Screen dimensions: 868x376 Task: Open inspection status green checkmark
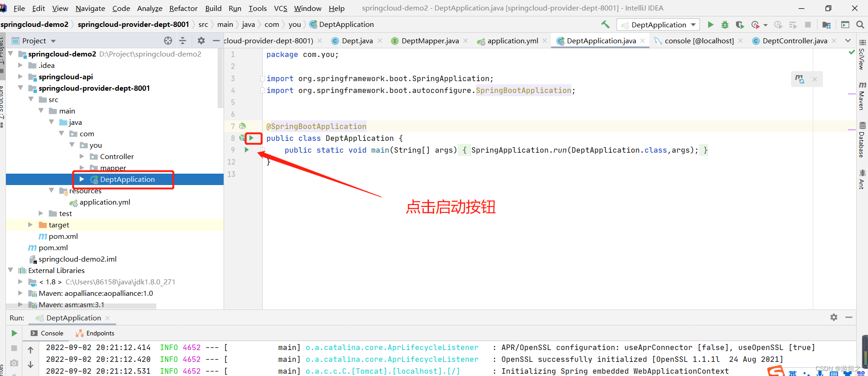(x=852, y=52)
